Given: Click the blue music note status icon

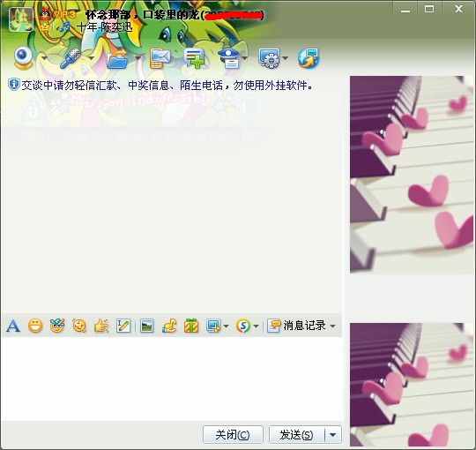Looking at the screenshot, I should point(64,27).
